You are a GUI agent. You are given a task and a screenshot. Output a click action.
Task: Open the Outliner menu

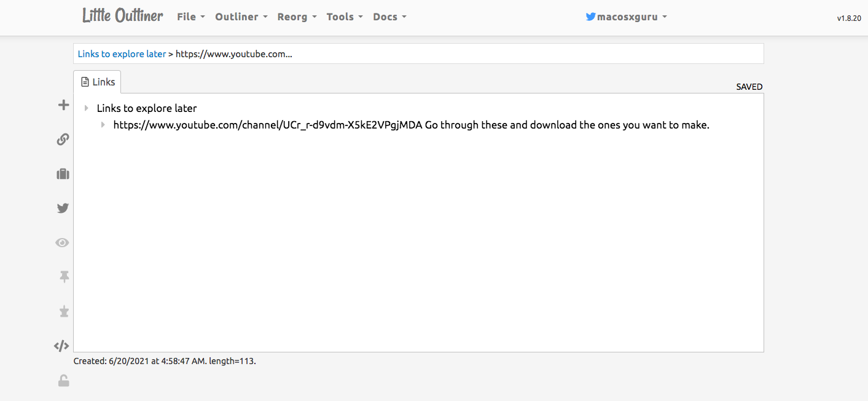tap(241, 17)
